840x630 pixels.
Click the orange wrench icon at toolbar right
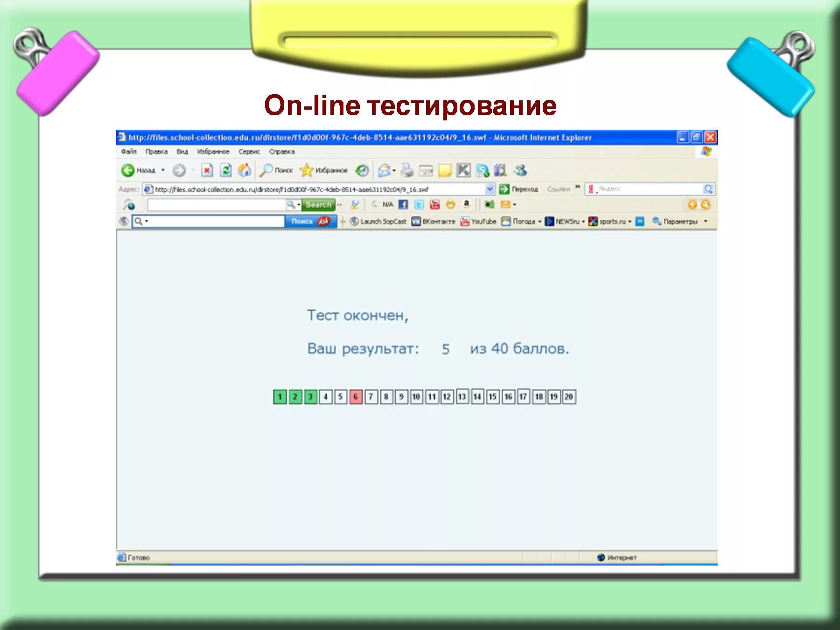706,204
